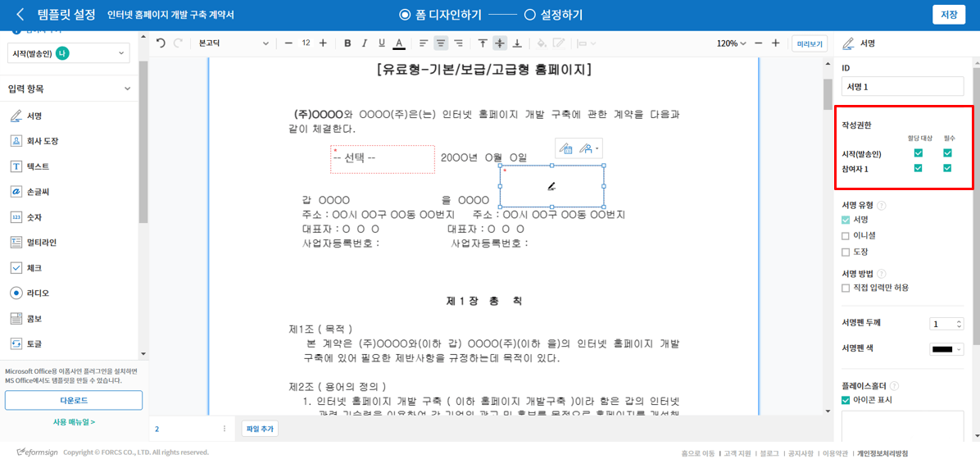Toggle 아이콘 표시 placeholder checkbox
The image size is (980, 459).
click(846, 400)
